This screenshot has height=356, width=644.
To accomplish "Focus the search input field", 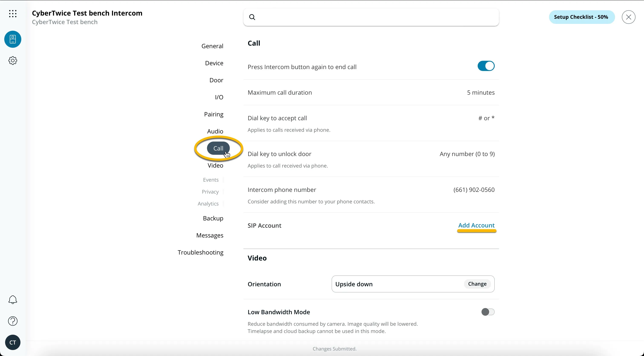I will coord(371,17).
